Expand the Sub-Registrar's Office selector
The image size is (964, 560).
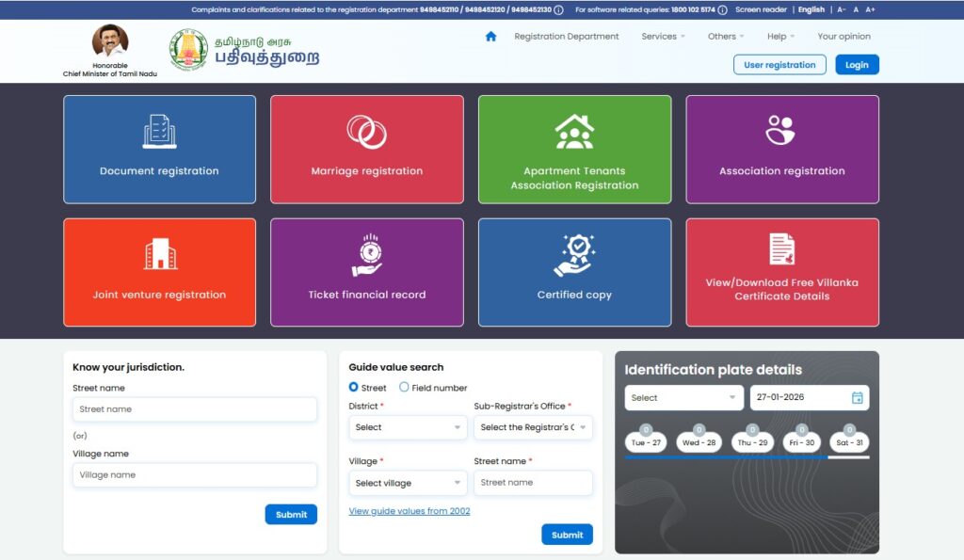534,427
